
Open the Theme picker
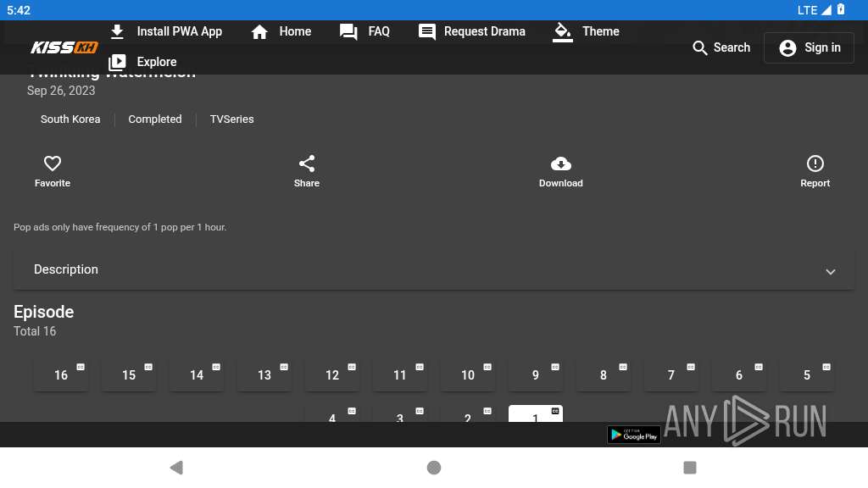coord(587,31)
